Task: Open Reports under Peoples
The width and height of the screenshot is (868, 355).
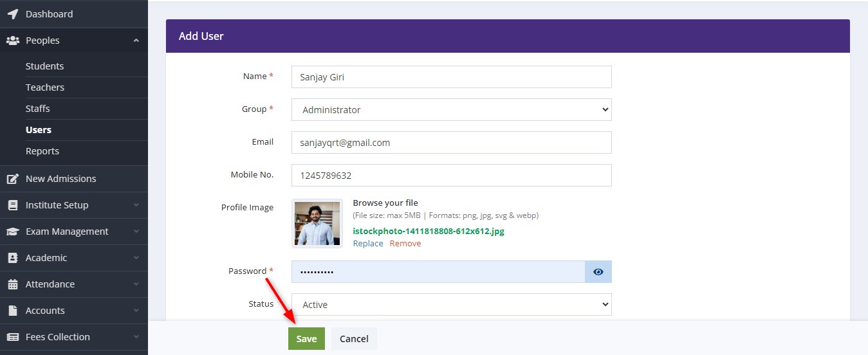Action: 42,150
